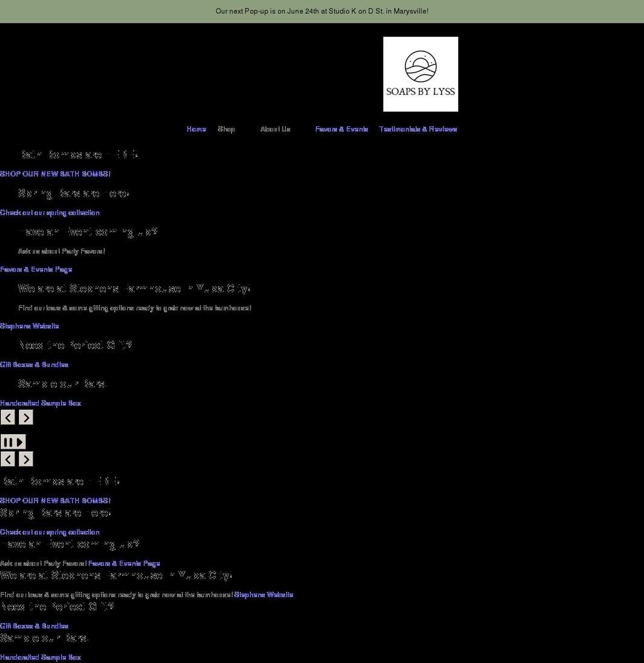The width and height of the screenshot is (644, 663).
Task: Click the pause/play carousel control
Action: point(13,442)
